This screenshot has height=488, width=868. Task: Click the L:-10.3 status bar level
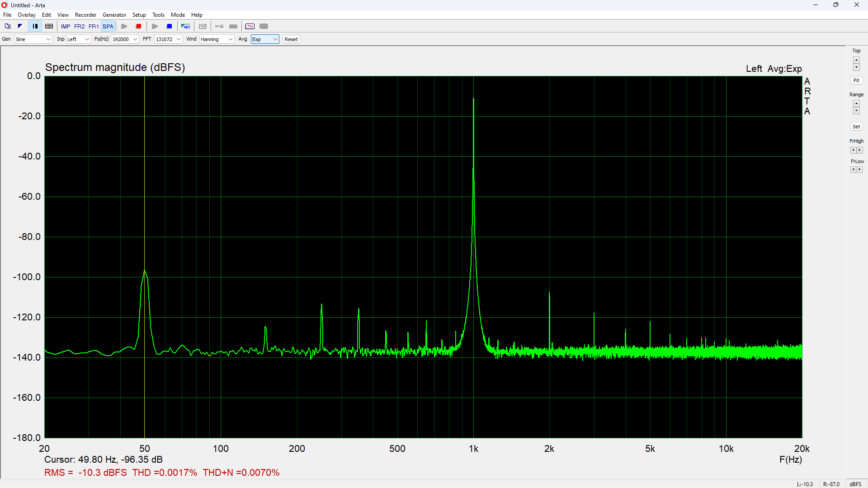click(805, 484)
